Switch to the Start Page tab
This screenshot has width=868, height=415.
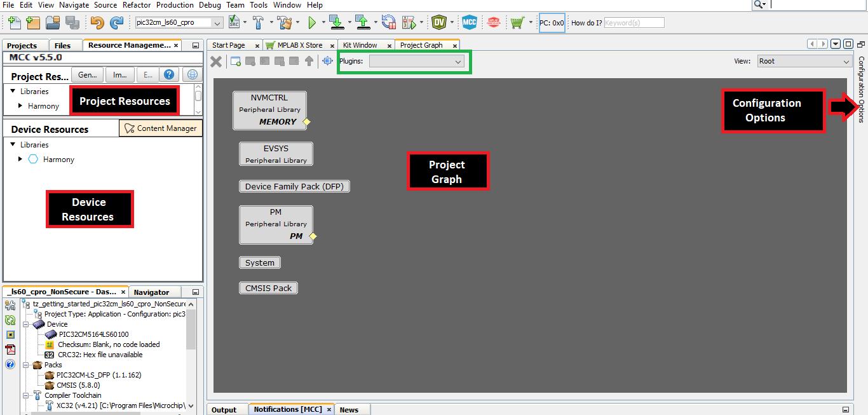[229, 45]
